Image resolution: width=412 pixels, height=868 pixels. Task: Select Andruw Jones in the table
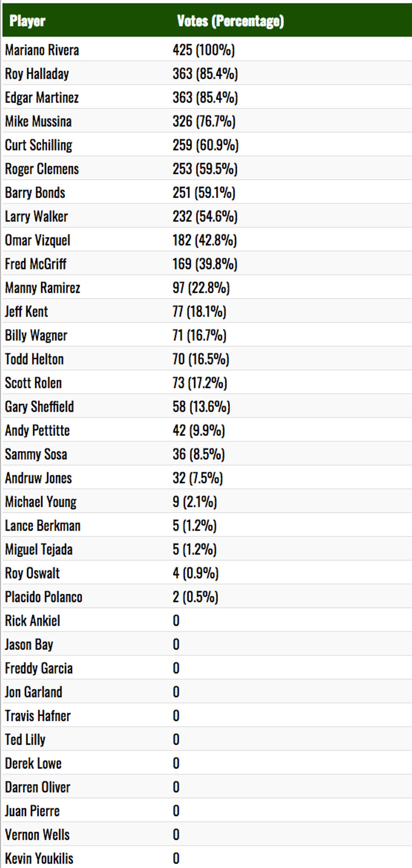pyautogui.click(x=38, y=478)
